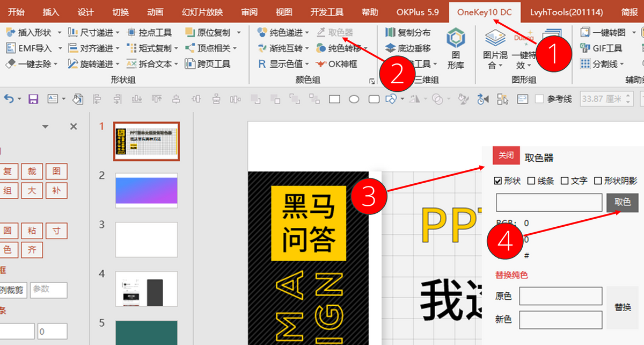Expand the 纯色递进 dropdown arrow

[307, 33]
